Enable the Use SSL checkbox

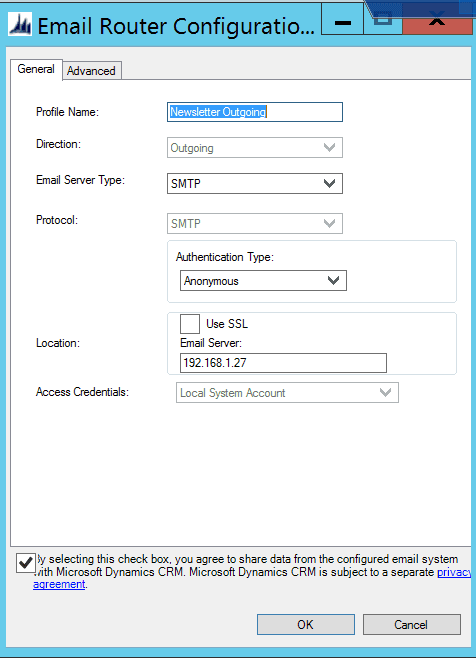click(x=190, y=324)
